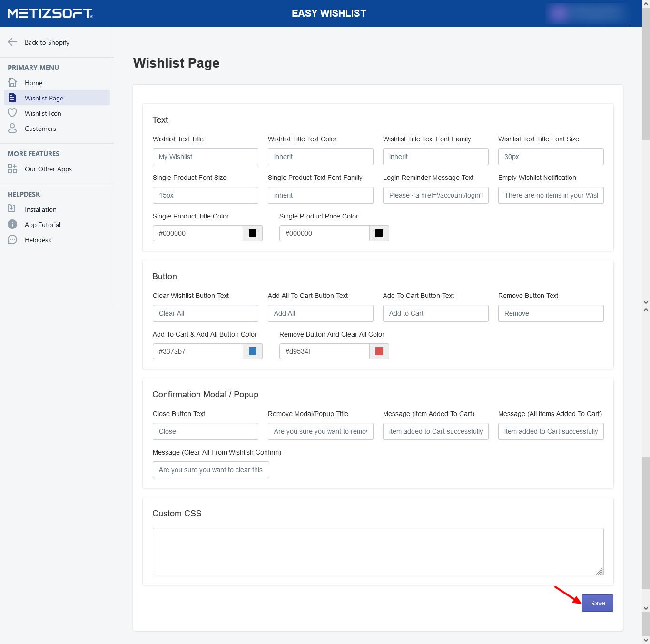Screen dimensions: 650x644
Task: Open the Wishlist Page menu item
Action: pyautogui.click(x=44, y=98)
